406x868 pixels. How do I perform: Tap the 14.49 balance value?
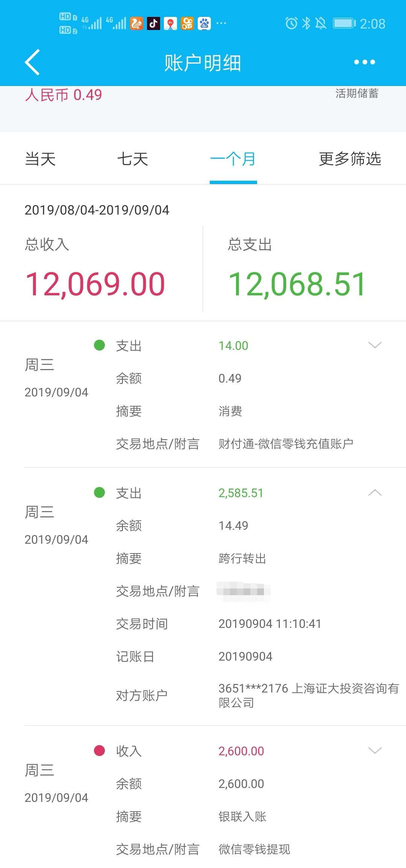pos(233,526)
